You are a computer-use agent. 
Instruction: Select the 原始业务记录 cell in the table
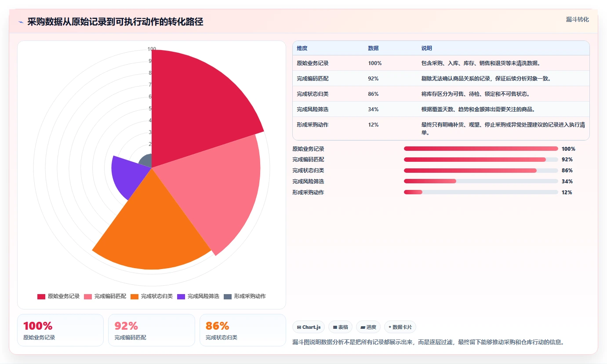point(313,63)
